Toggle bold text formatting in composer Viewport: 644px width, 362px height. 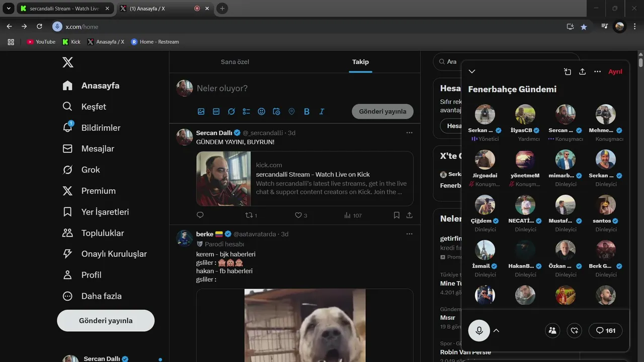click(306, 112)
